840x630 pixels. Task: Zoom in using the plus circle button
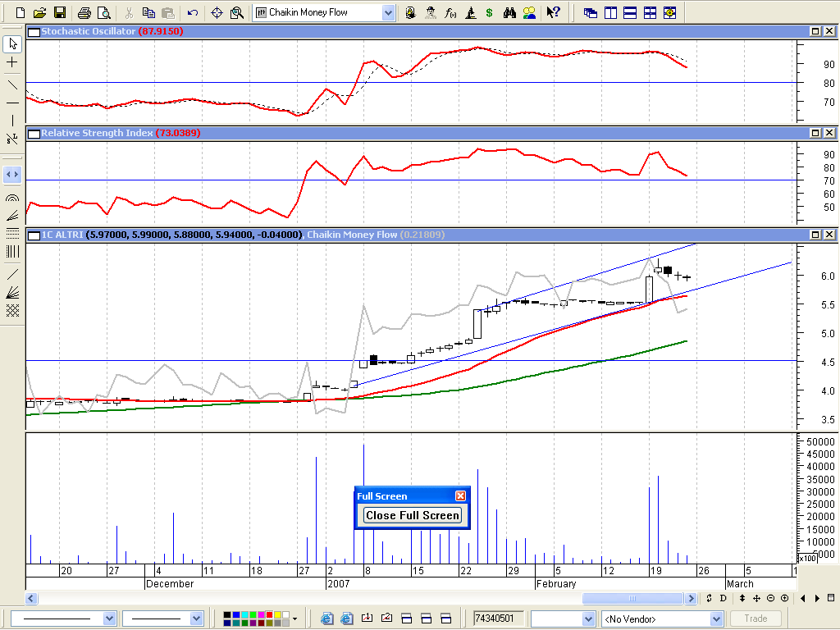coord(785,598)
